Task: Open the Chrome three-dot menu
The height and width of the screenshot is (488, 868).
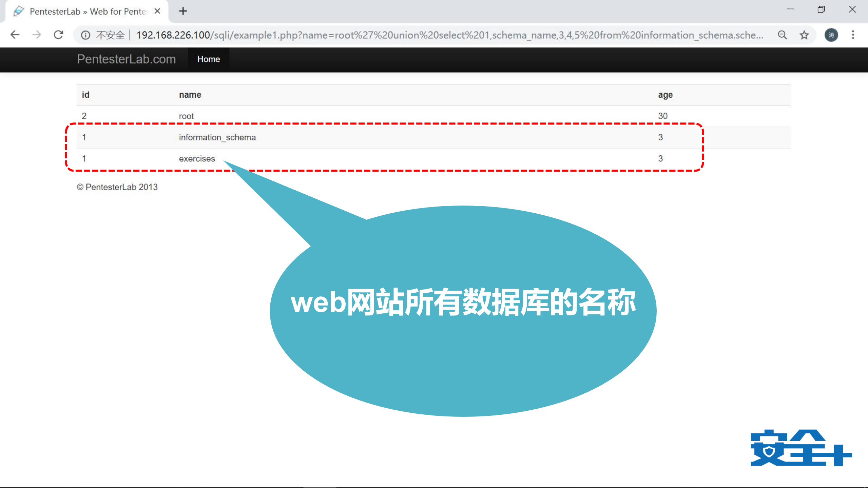Action: click(x=853, y=35)
